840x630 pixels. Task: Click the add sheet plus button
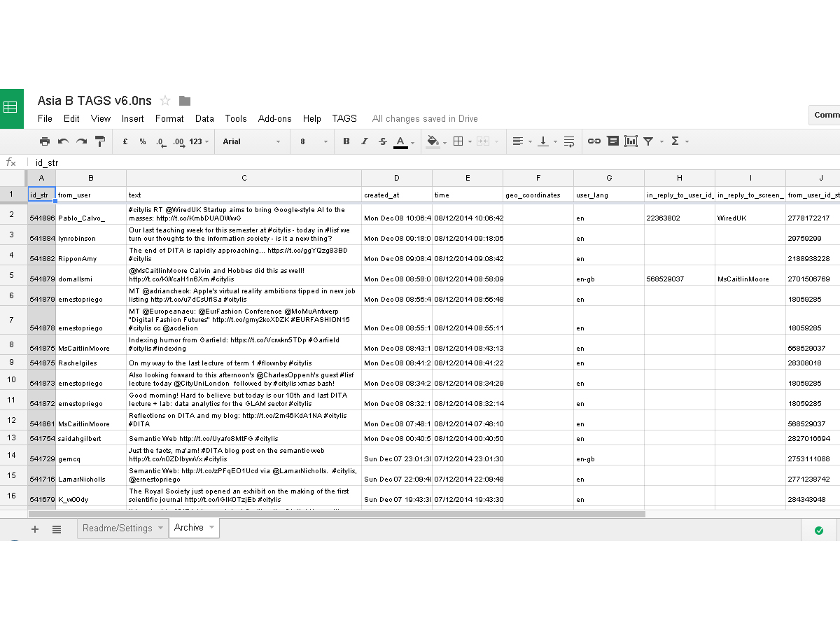35,529
